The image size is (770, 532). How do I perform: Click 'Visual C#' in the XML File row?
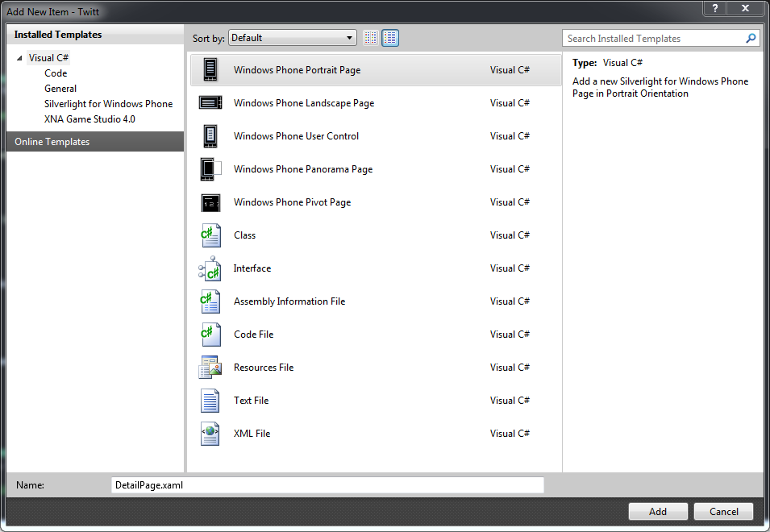(510, 434)
